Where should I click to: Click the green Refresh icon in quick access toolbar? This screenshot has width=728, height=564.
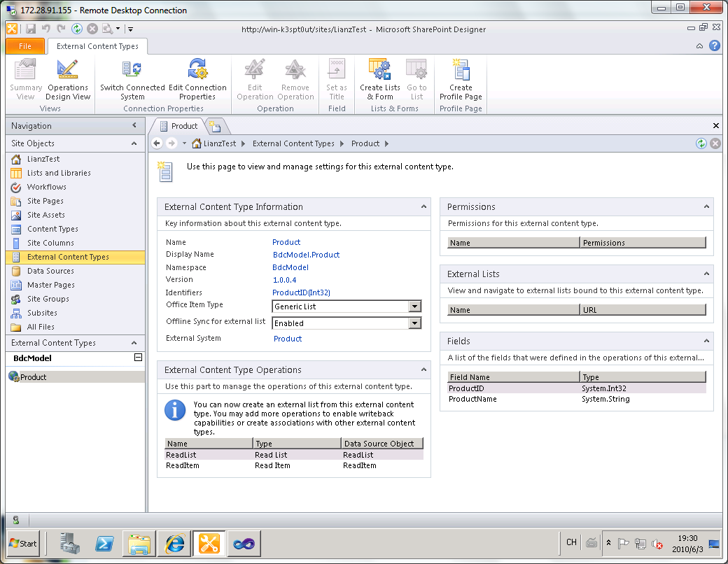[x=76, y=29]
